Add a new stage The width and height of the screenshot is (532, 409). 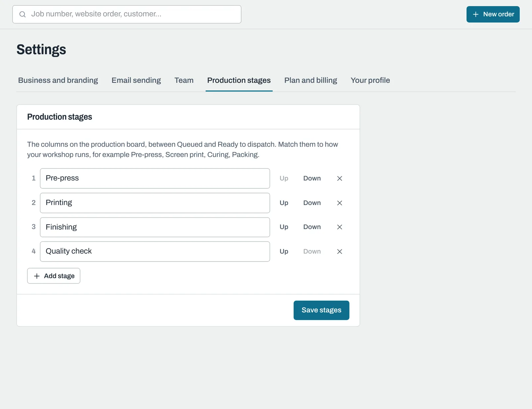click(54, 276)
